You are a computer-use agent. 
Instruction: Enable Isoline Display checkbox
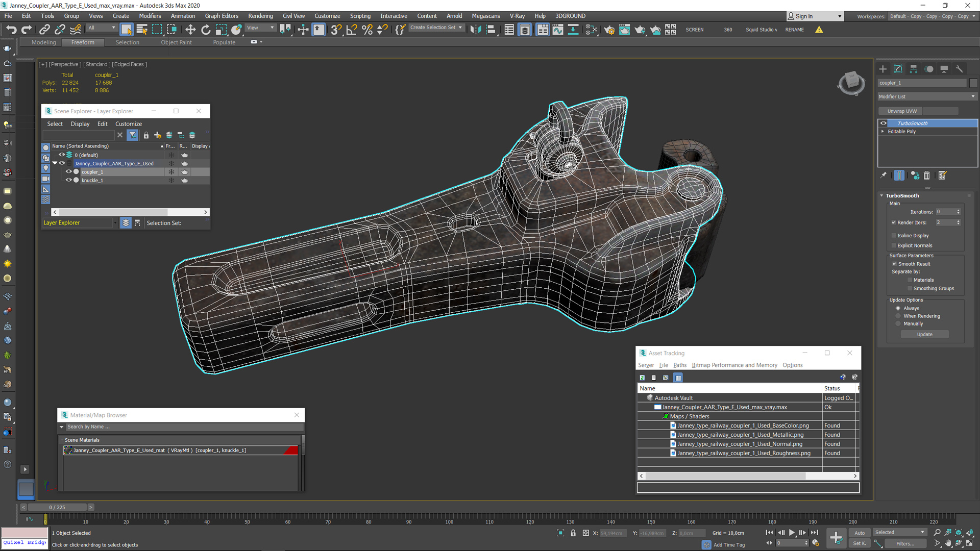[x=894, y=236]
